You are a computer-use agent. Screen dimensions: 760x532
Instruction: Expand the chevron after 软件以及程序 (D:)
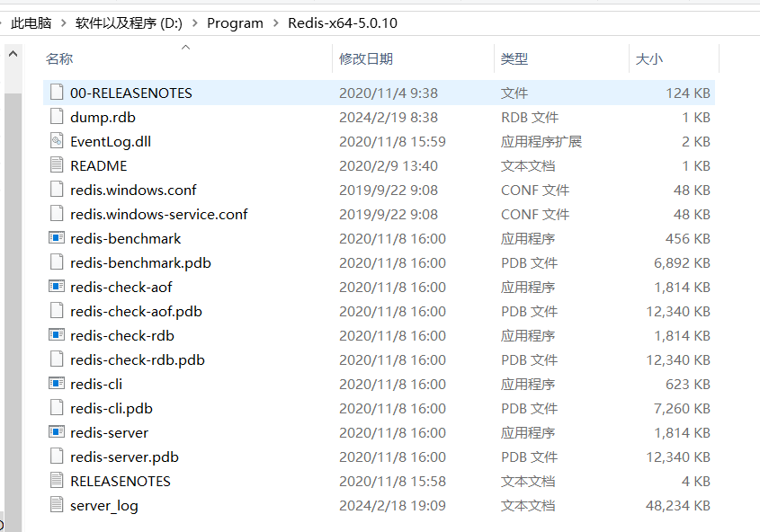click(x=195, y=22)
